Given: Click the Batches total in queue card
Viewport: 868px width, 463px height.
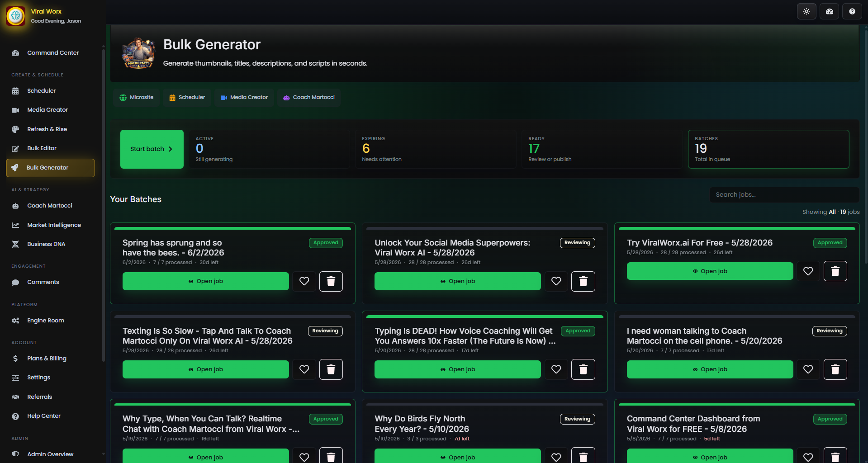Looking at the screenshot, I should click(768, 149).
